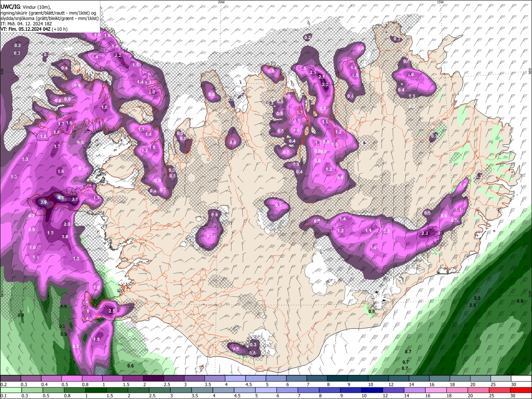
Task: Click the pure red lower swatch after 30
Action: point(522,390)
